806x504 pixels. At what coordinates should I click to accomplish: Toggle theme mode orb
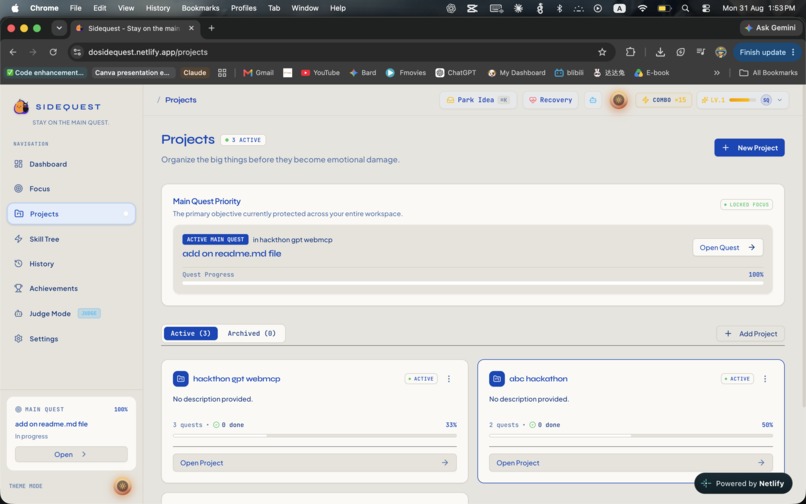[122, 486]
